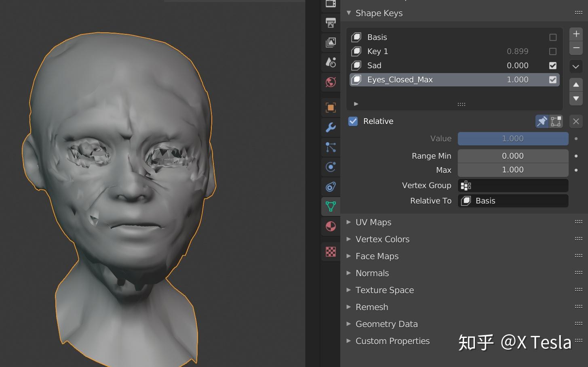Collapse the Shape Keys panel header
The image size is (588, 367).
coord(348,13)
